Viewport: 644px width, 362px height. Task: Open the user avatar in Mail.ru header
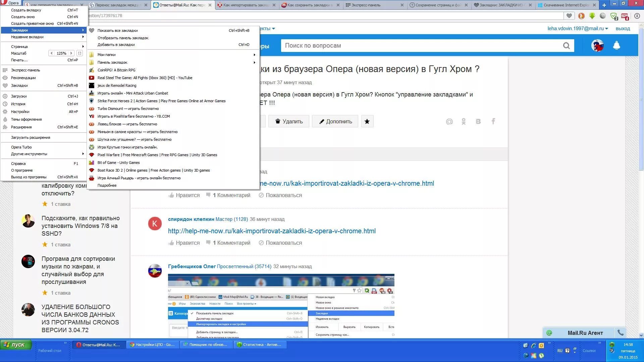click(x=597, y=45)
